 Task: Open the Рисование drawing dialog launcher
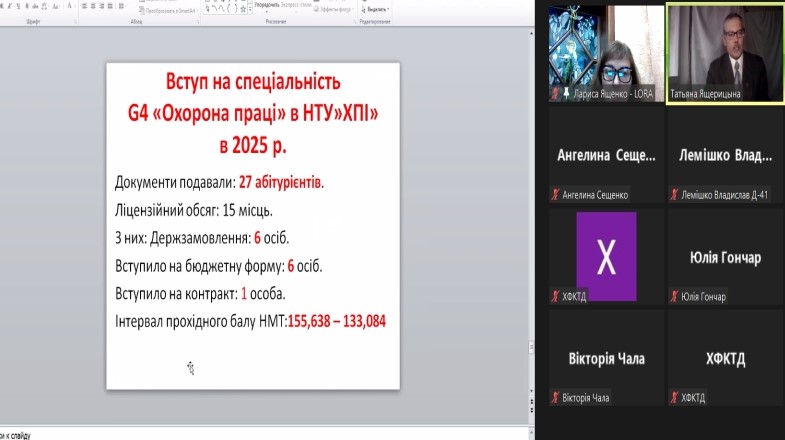[x=353, y=22]
